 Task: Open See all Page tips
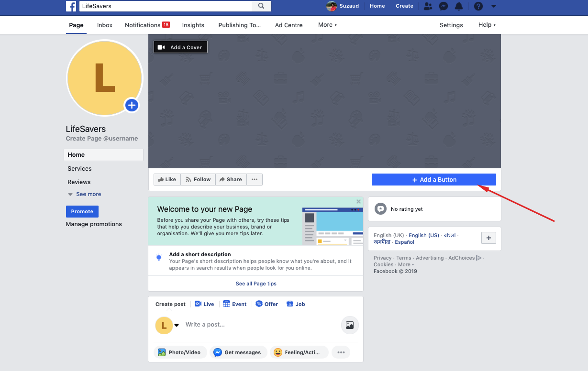coord(256,284)
